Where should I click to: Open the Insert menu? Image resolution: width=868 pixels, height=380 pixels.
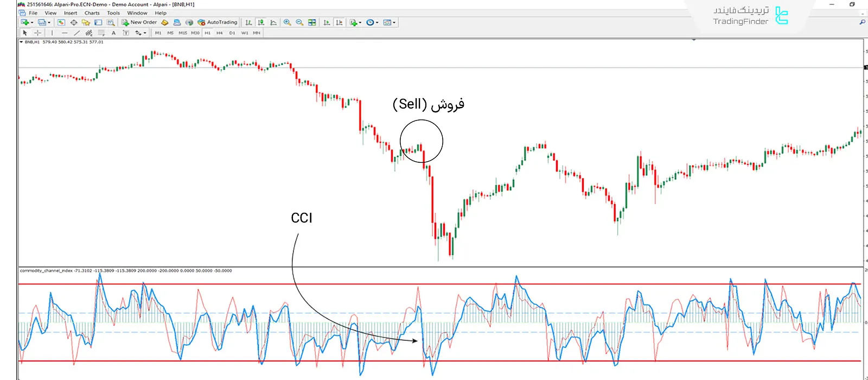[x=71, y=13]
